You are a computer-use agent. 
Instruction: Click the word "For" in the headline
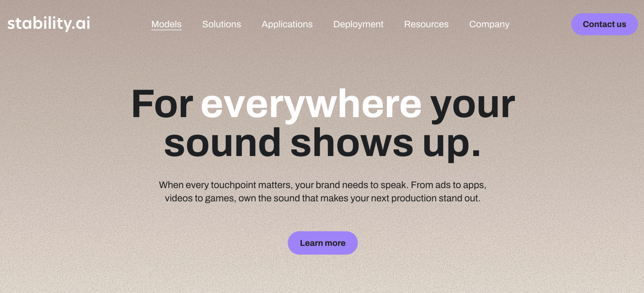point(162,104)
